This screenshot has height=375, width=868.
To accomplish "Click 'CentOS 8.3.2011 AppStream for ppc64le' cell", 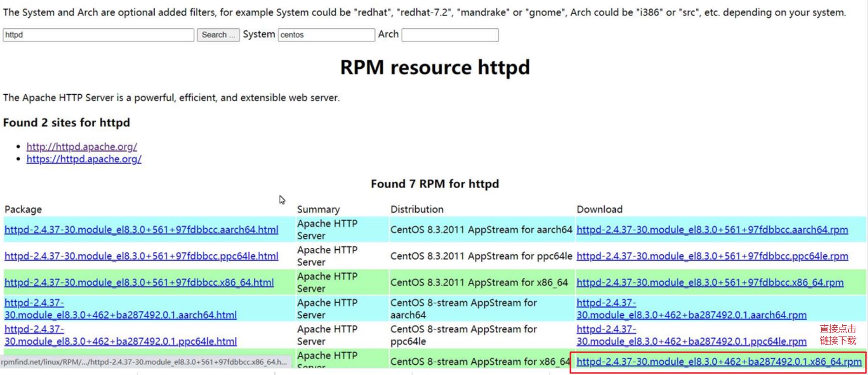I will pos(481,256).
